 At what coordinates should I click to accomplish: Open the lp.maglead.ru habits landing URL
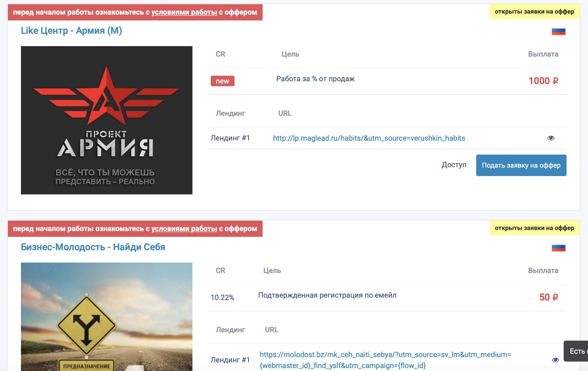(x=369, y=138)
